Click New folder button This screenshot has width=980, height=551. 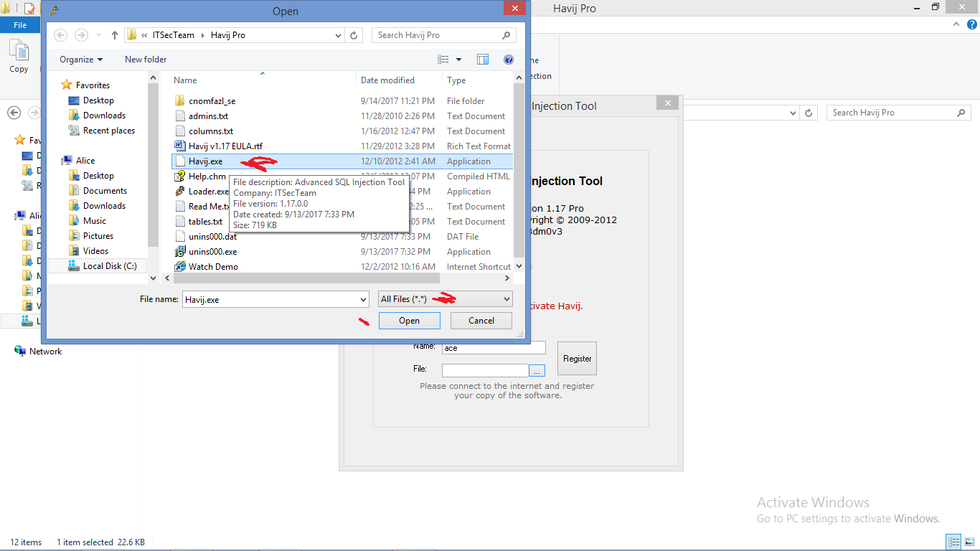(x=146, y=60)
